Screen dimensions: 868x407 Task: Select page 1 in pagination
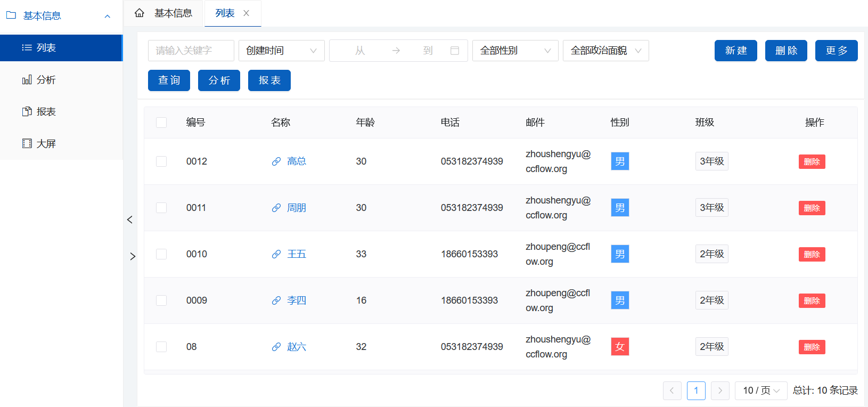(x=696, y=390)
